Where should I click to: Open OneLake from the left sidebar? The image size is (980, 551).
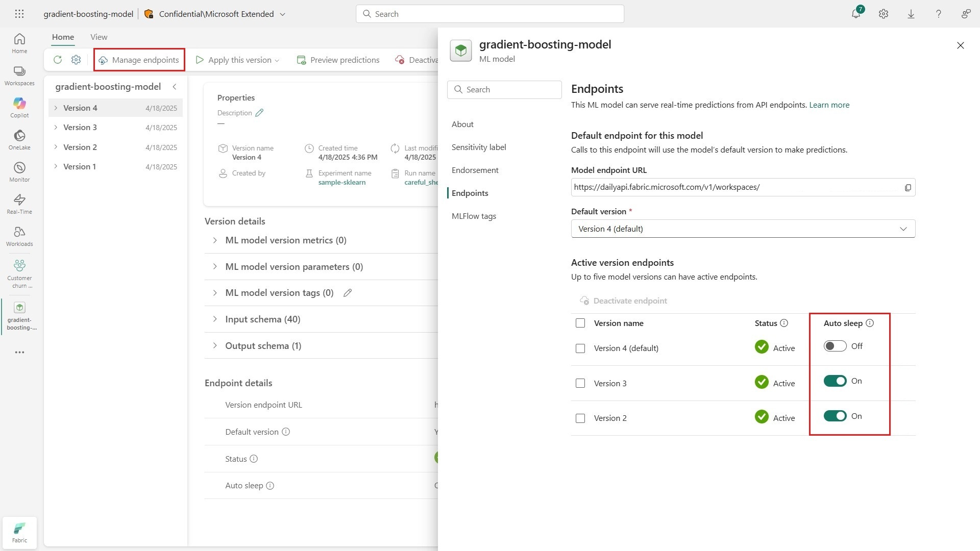pyautogui.click(x=19, y=139)
